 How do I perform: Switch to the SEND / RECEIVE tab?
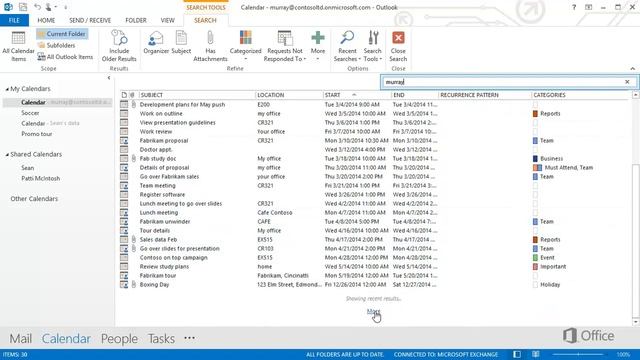coord(90,20)
